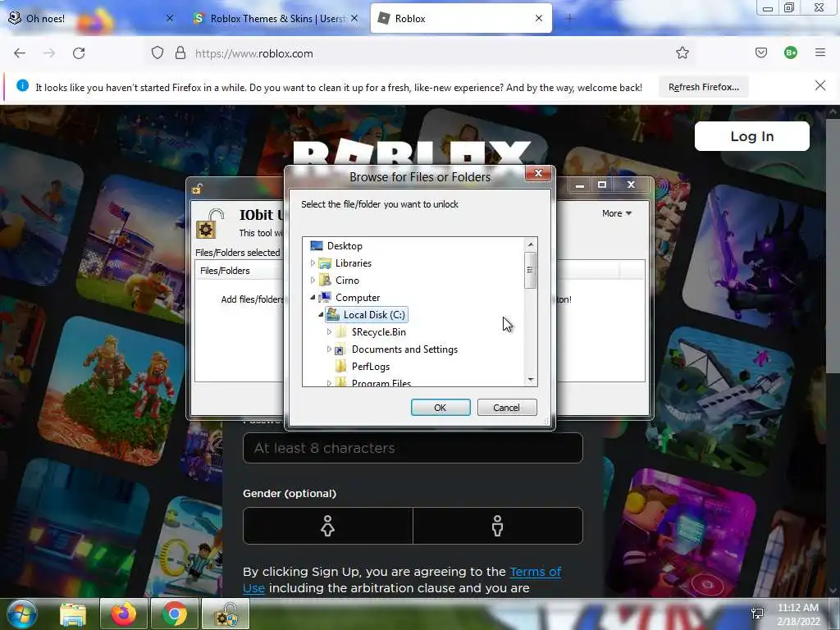Screen dimensions: 840x630
Task: View site security via the padlock icon
Action: pyautogui.click(x=180, y=53)
